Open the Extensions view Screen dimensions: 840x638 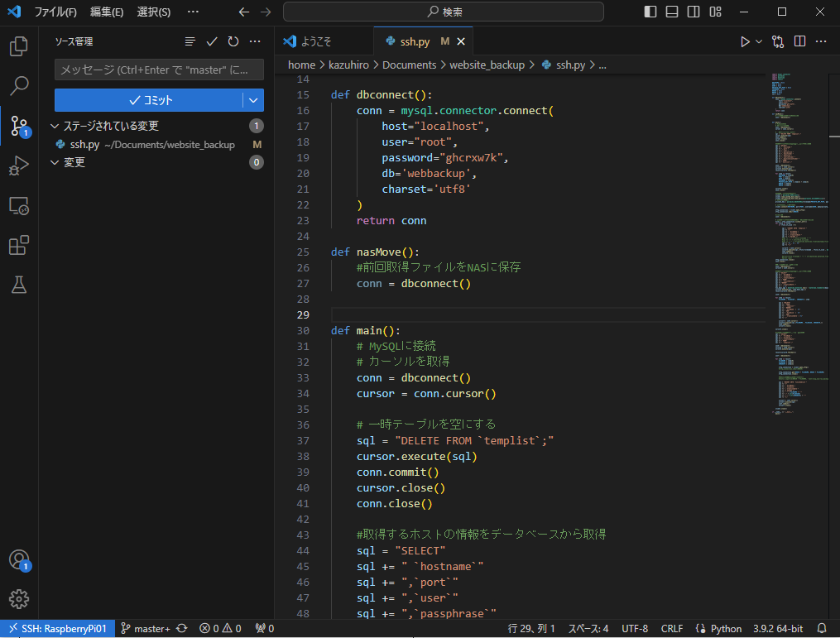(18, 246)
